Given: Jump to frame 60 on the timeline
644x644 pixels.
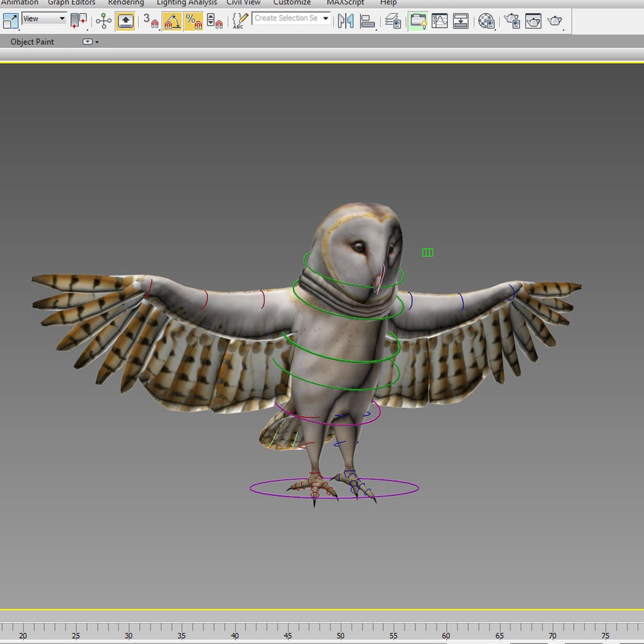Looking at the screenshot, I should tap(447, 636).
